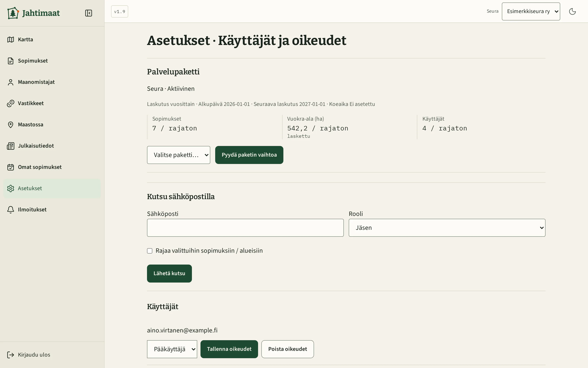Open the Rooli dropdown showing Jäsen
Screen dimensions: 588x368
(x=447, y=228)
